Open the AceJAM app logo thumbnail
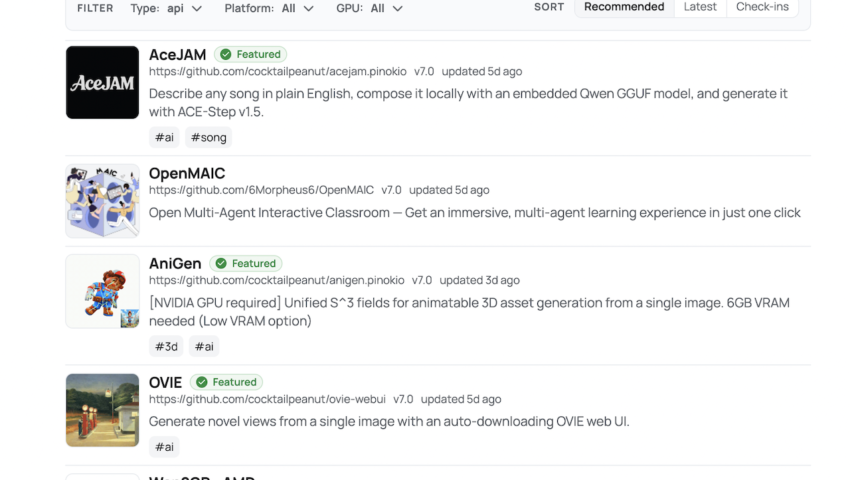 102,83
